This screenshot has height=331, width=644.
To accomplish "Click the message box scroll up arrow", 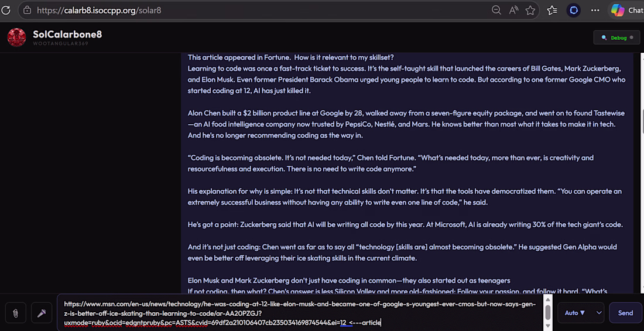I will tap(547, 299).
